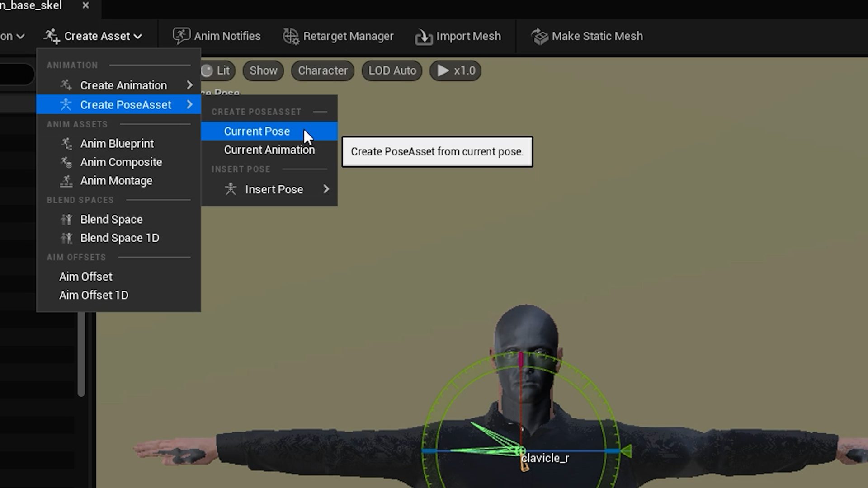Click the Anim Notifies speech-bubble icon

tap(181, 36)
